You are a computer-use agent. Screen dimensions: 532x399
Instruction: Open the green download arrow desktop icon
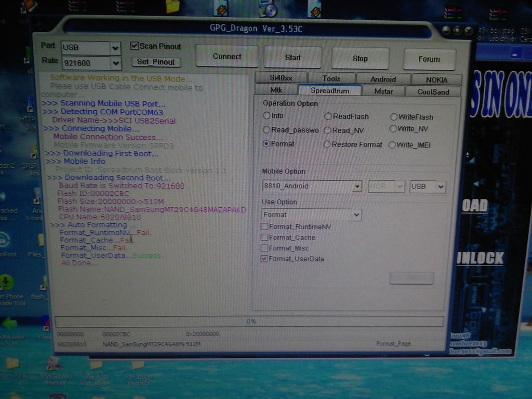[x=6, y=282]
